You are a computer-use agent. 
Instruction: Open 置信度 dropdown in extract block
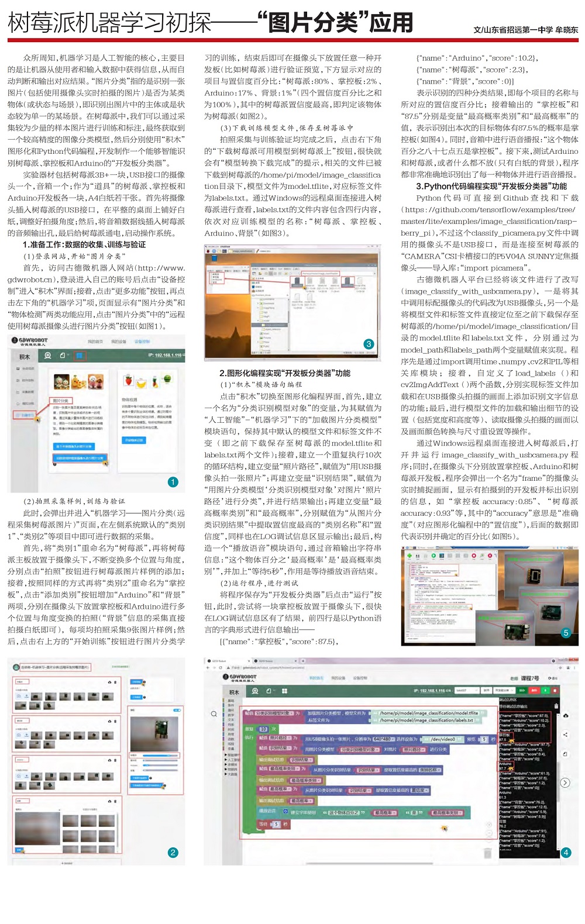[421, 791]
